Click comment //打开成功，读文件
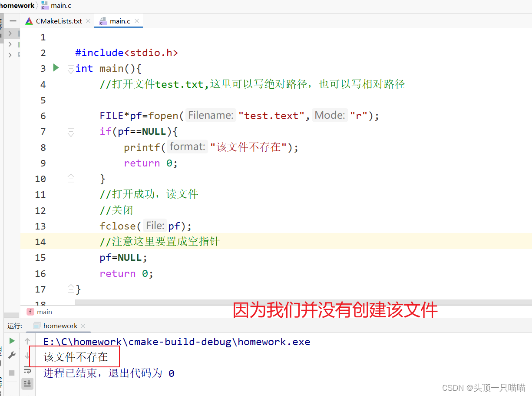Viewport: 532px width, 396px height. [149, 194]
